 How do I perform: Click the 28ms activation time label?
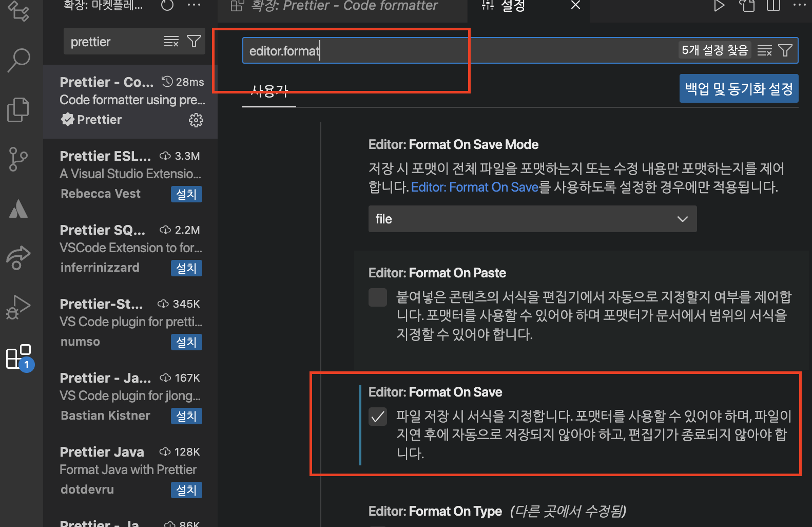pos(190,82)
